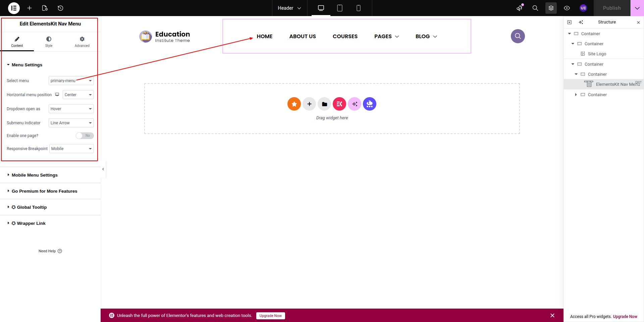Screen dimensions: 644x322
Task: Open the Finder search icon in top bar
Action: point(535,8)
